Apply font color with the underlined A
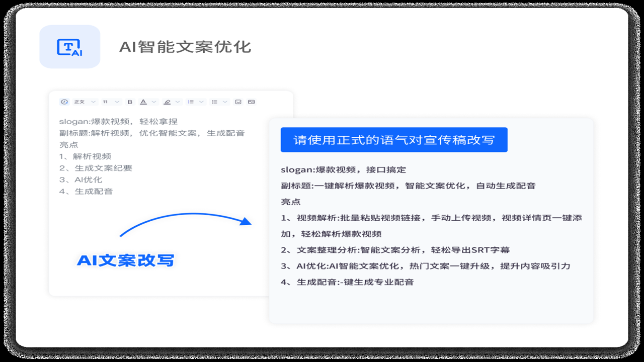644x362 pixels. point(143,102)
